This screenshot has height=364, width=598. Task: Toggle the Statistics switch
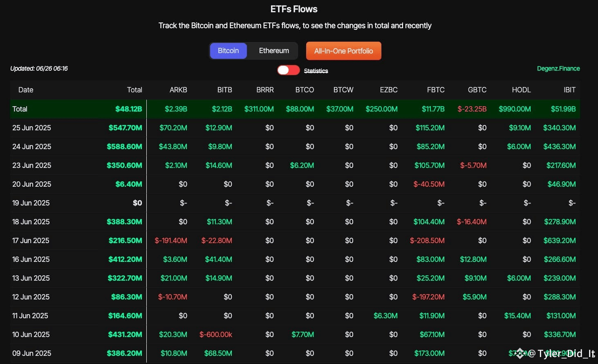click(x=288, y=70)
